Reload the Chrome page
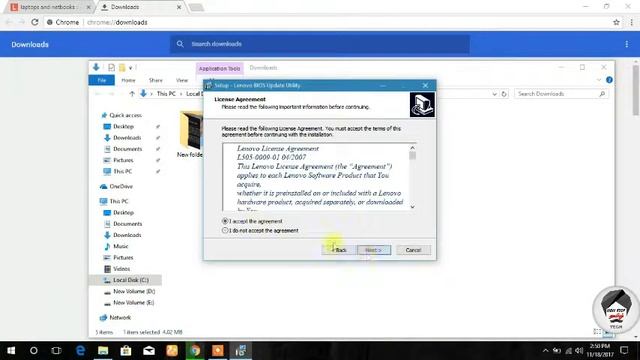640x360 pixels. [x=35, y=22]
